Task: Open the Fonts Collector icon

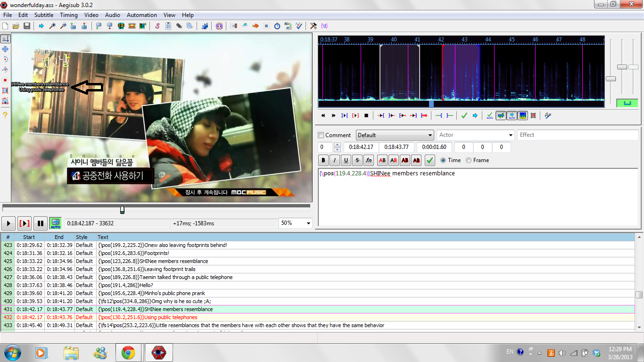Action: [190, 26]
